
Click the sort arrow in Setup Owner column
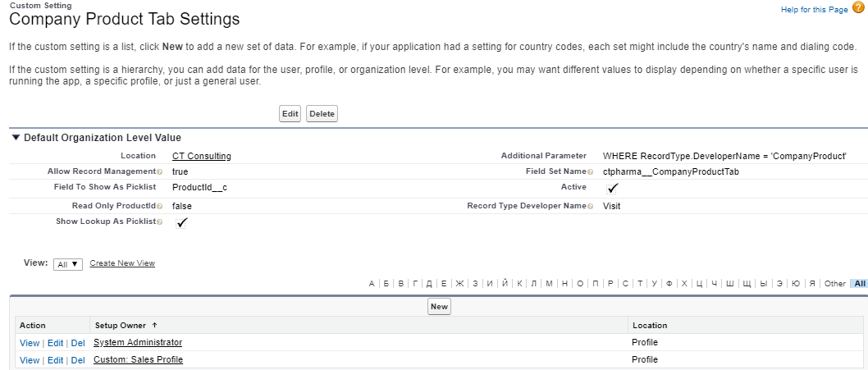(x=155, y=326)
